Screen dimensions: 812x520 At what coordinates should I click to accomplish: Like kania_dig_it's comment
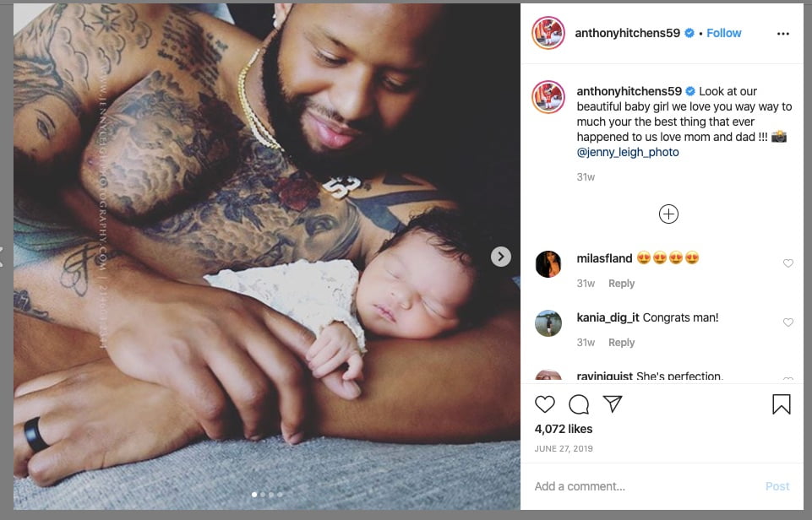click(x=787, y=322)
